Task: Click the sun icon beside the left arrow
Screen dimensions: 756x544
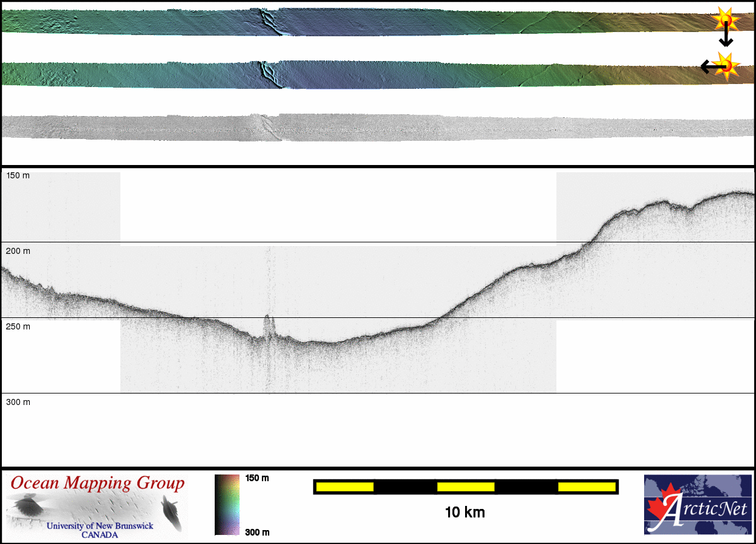Action: (x=726, y=66)
